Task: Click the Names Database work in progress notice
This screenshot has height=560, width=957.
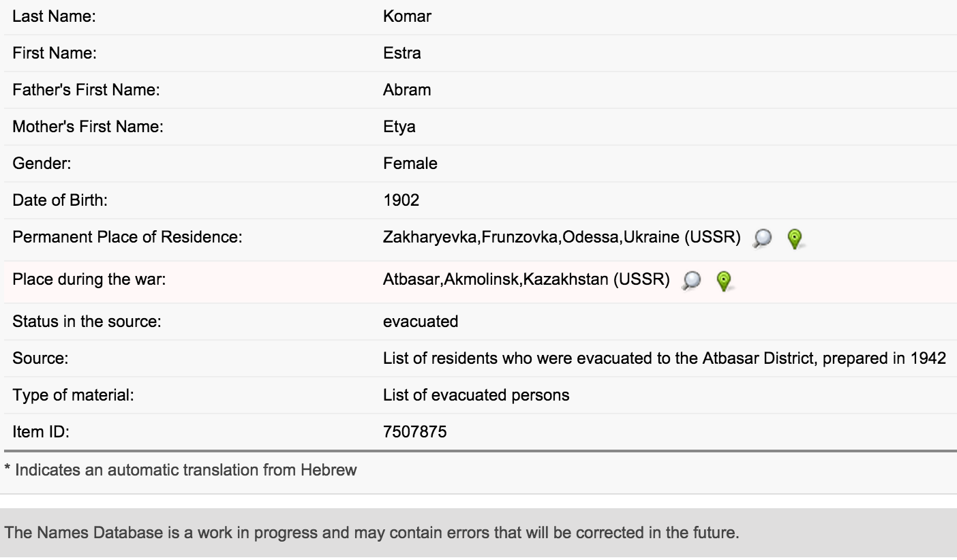Action: click(371, 533)
